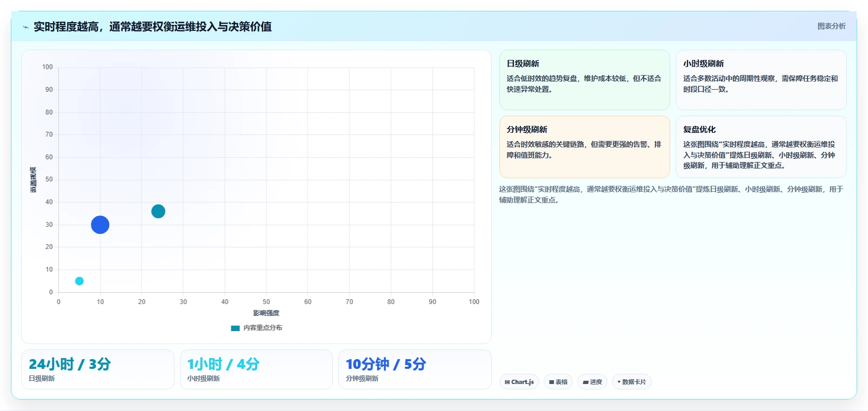This screenshot has height=411, width=868.
Task: Click the 10分钟 / 5分 stat value
Action: click(386, 364)
